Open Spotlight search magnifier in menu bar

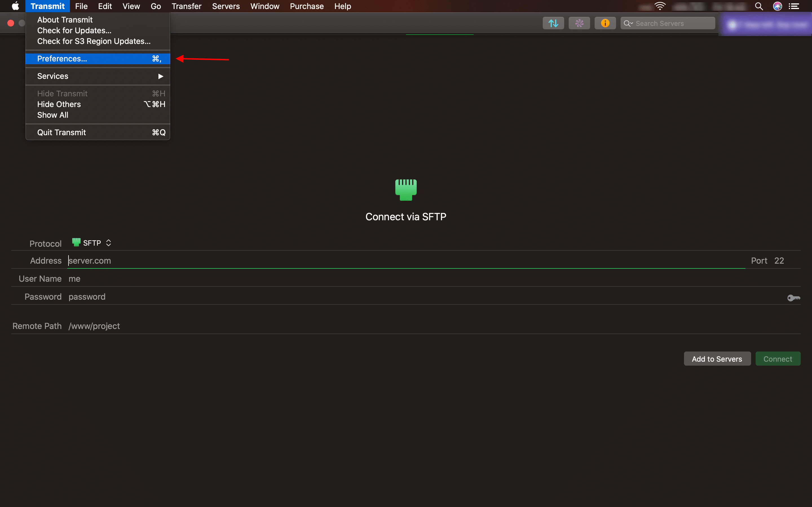759,6
